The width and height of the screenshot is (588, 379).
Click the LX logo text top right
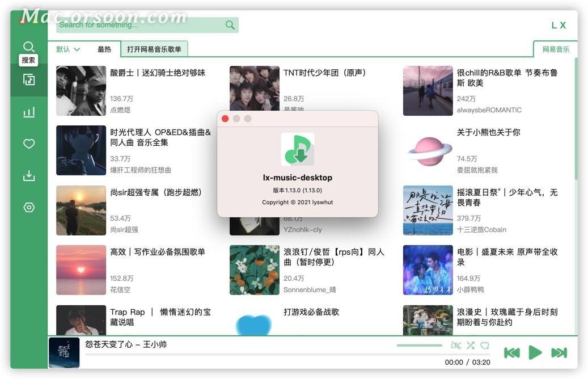point(559,25)
